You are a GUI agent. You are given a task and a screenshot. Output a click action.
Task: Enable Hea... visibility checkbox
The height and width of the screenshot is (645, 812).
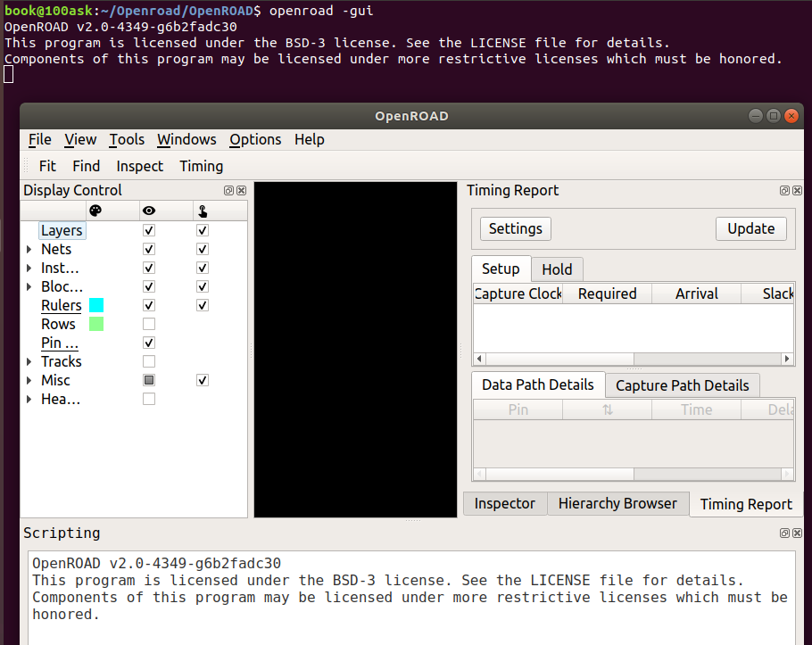click(149, 399)
